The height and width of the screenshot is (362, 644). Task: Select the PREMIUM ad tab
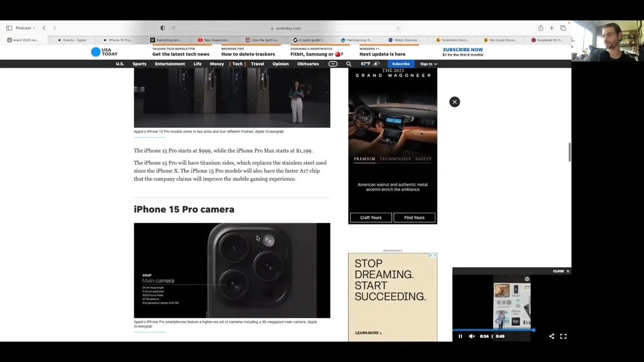pyautogui.click(x=364, y=159)
